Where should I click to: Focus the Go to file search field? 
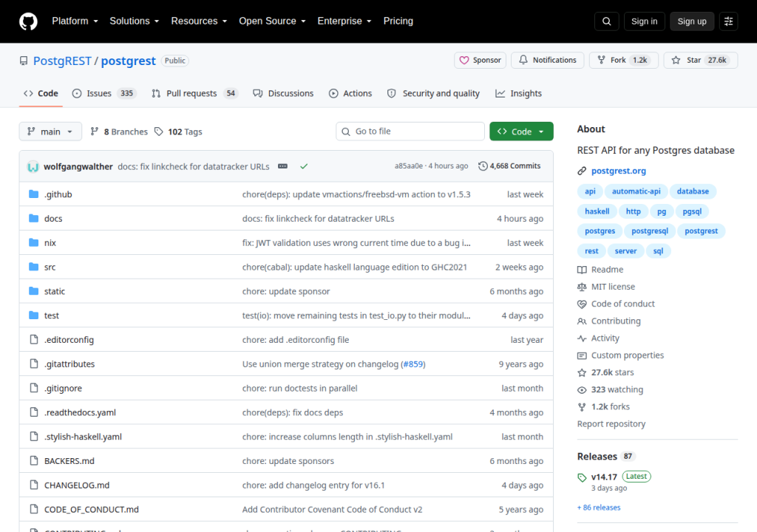410,132
